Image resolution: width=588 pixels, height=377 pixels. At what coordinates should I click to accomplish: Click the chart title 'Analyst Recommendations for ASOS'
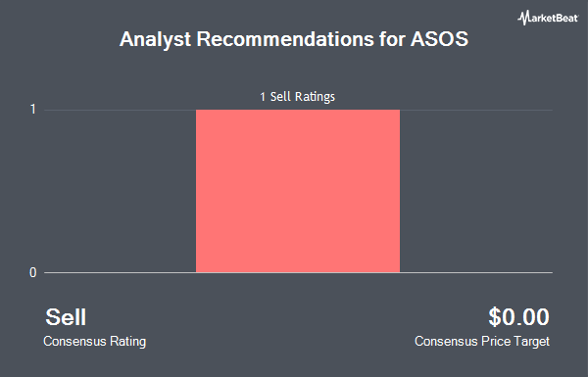click(x=294, y=39)
